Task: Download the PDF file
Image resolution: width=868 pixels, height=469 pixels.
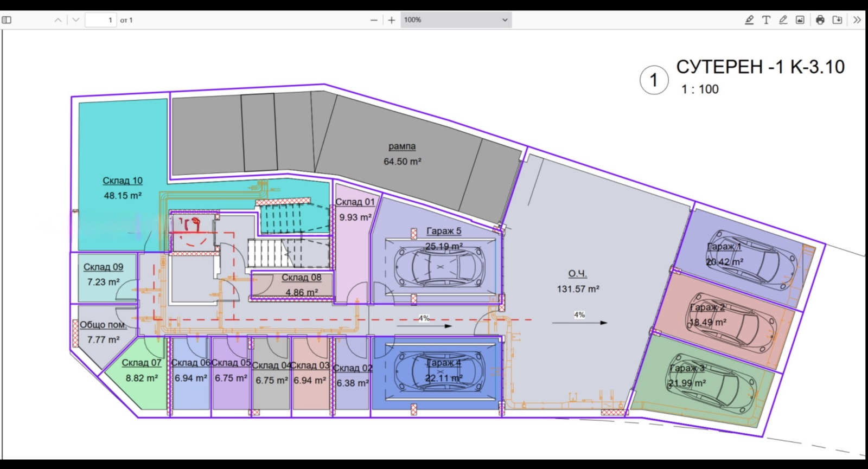Action: 837,20
